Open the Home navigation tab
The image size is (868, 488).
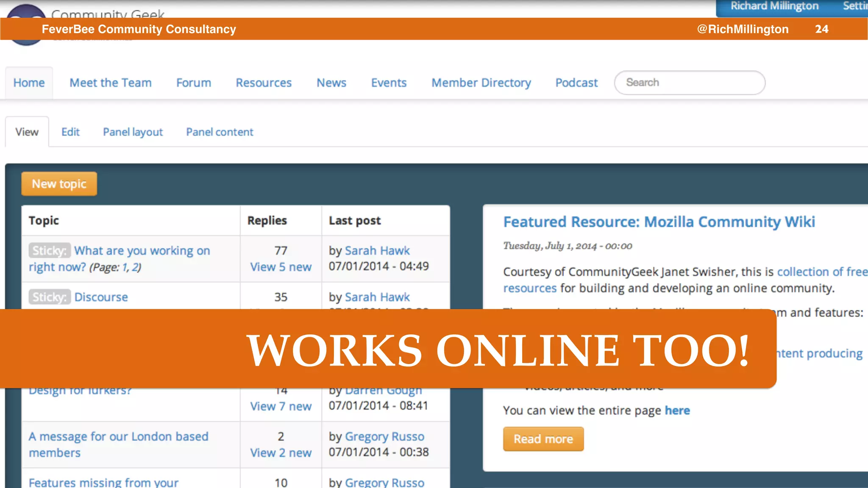point(29,83)
